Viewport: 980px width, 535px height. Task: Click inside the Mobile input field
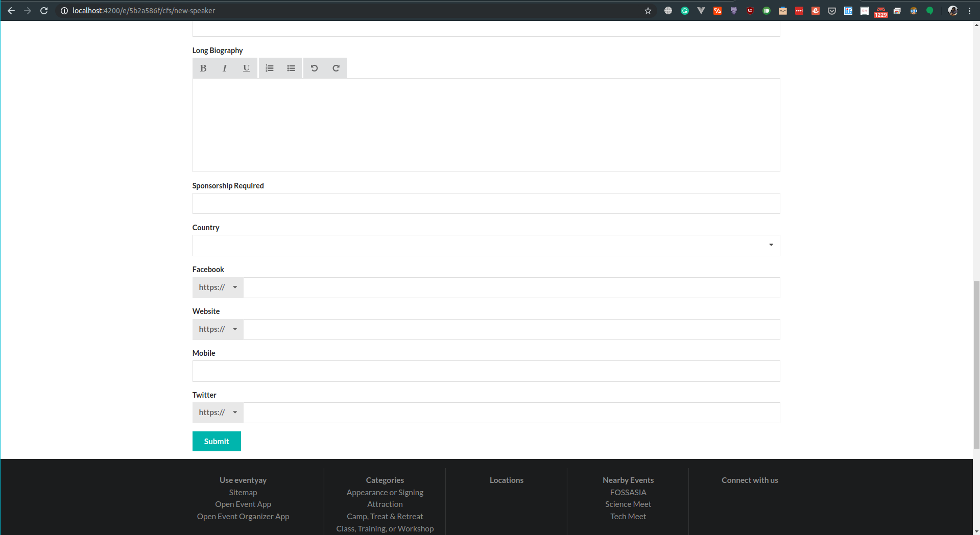point(486,371)
